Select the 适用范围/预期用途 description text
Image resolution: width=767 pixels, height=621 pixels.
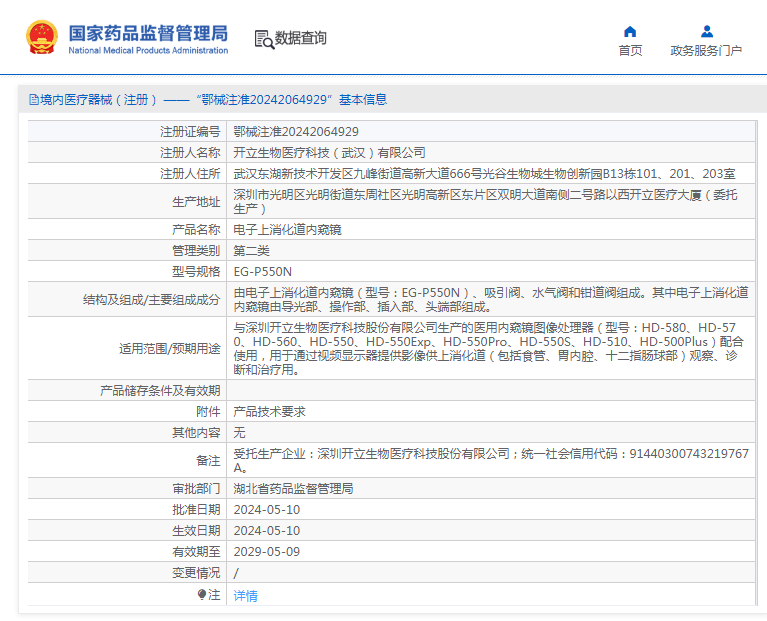[x=489, y=348]
